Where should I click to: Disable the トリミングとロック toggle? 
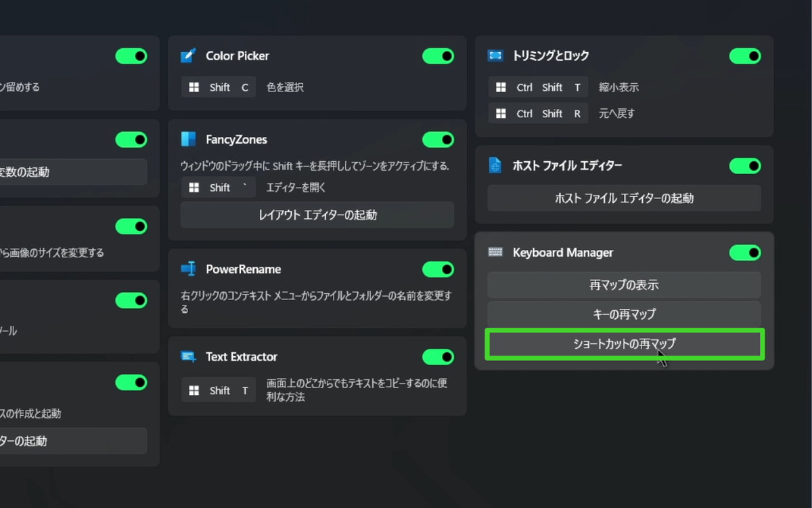[x=745, y=56]
